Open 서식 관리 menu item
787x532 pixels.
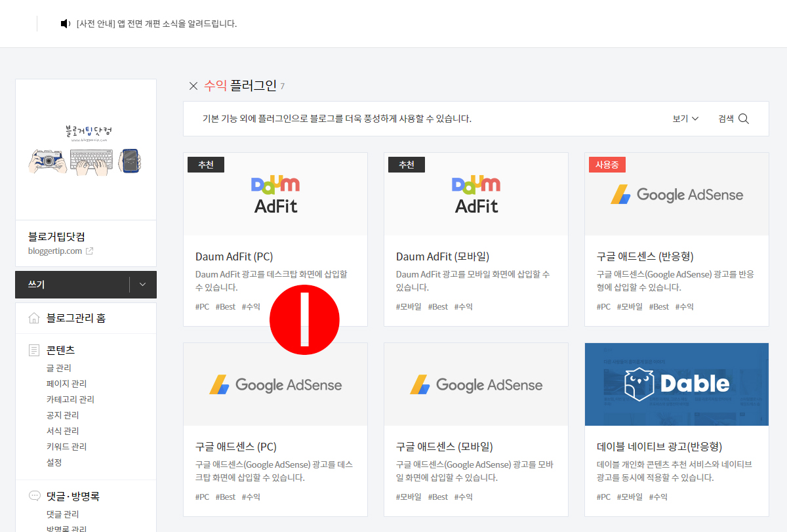[x=63, y=431]
